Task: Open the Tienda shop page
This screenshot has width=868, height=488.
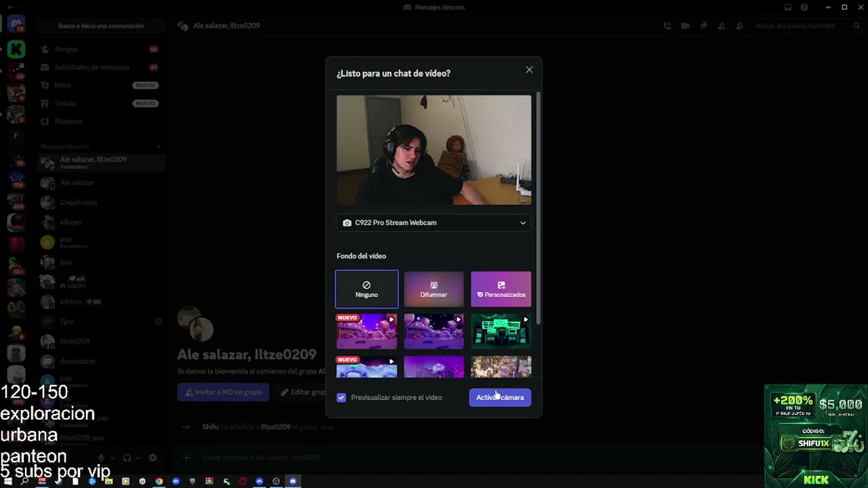Action: tap(101, 103)
